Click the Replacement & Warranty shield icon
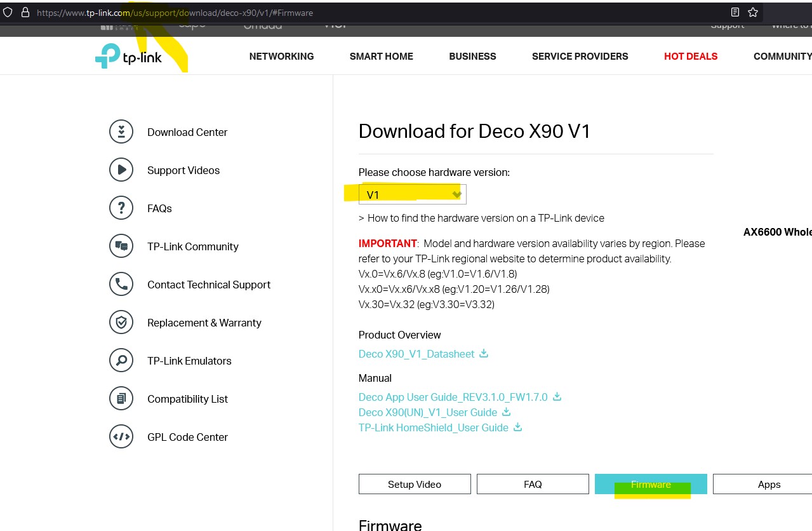Image resolution: width=812 pixels, height=531 pixels. (121, 323)
